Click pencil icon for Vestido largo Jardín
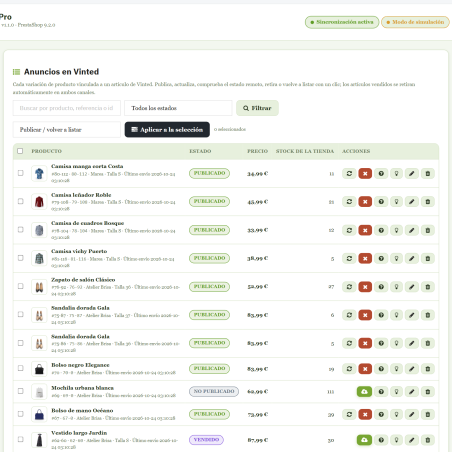The image size is (452, 452). 412,440
